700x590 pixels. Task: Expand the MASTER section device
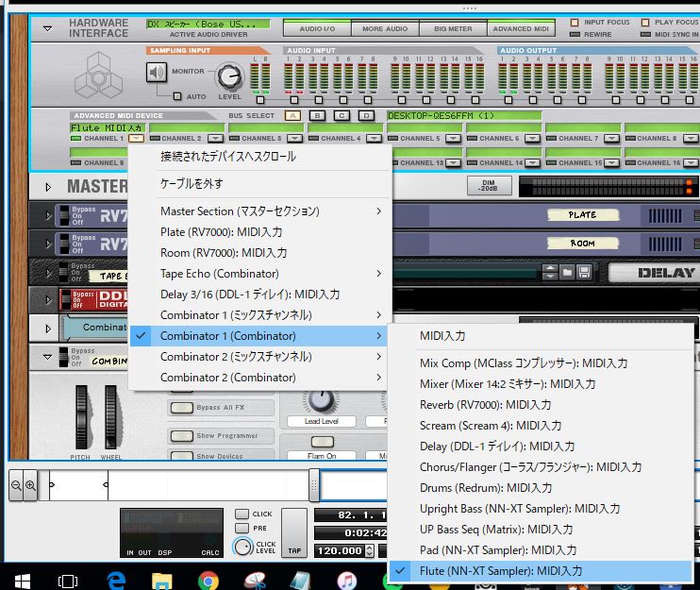click(x=48, y=187)
